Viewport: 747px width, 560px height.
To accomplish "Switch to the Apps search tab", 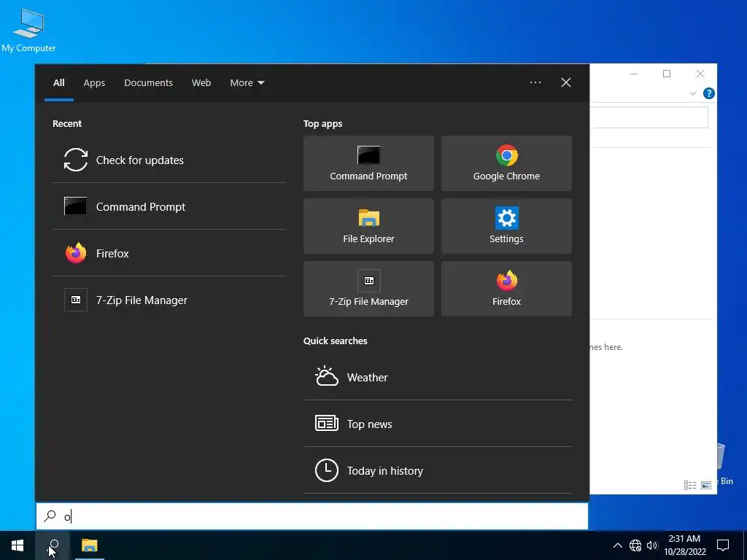I will click(x=94, y=83).
